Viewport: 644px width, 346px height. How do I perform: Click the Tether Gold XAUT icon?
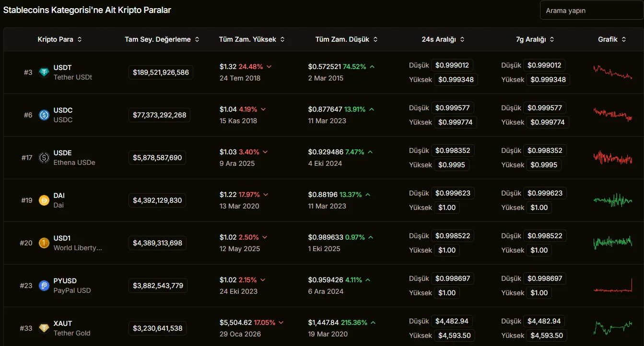tap(44, 328)
